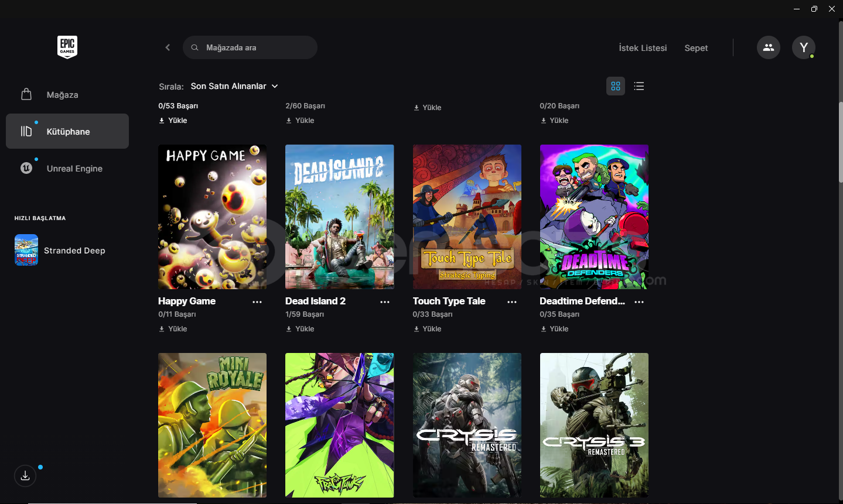The height and width of the screenshot is (504, 843).
Task: Launch Stranded Deep from quick launch
Action: 67,250
